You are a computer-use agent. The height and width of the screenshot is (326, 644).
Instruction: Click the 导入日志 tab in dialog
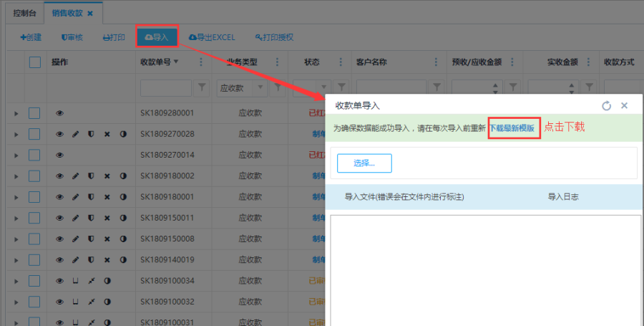point(562,196)
